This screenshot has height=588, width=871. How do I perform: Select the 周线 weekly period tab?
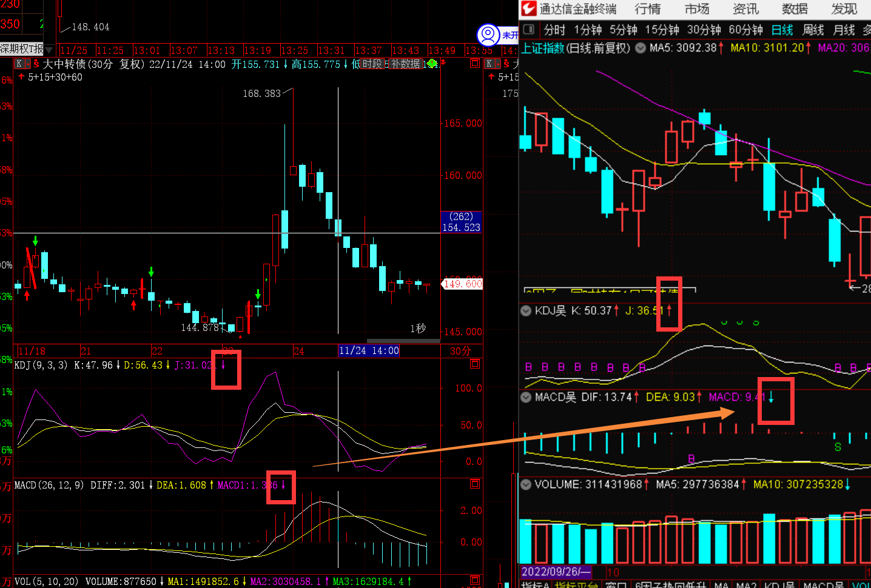click(x=813, y=30)
